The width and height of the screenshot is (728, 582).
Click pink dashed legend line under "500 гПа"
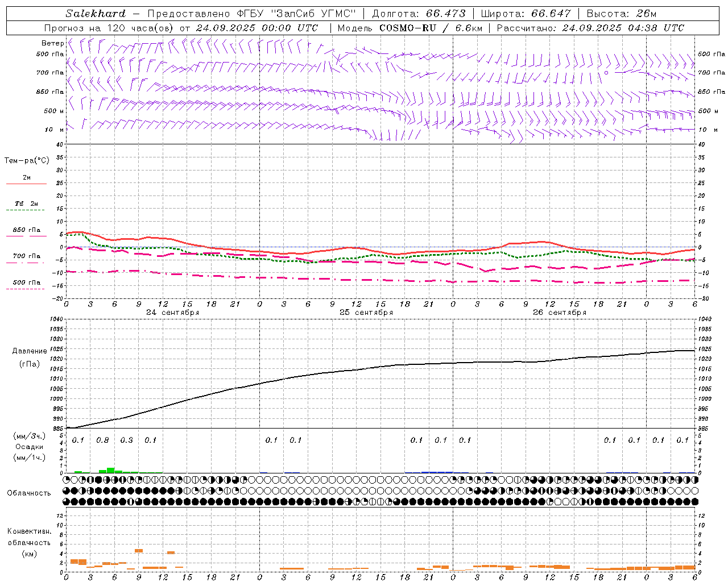tap(25, 289)
